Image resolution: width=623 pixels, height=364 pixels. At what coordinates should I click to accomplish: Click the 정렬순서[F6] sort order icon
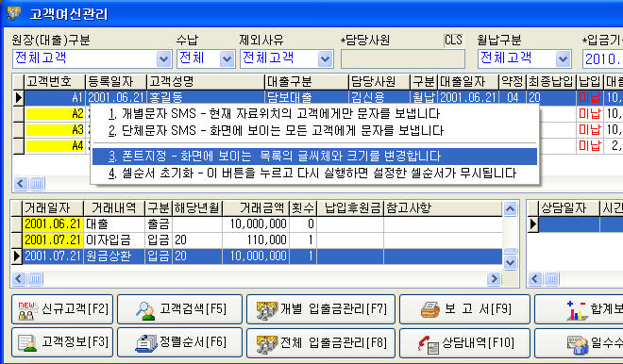pyautogui.click(x=147, y=342)
